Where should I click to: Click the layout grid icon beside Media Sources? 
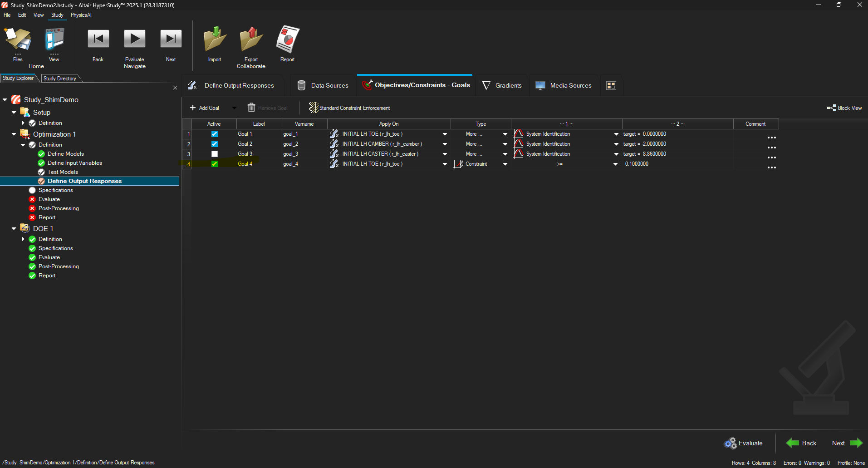tap(611, 85)
